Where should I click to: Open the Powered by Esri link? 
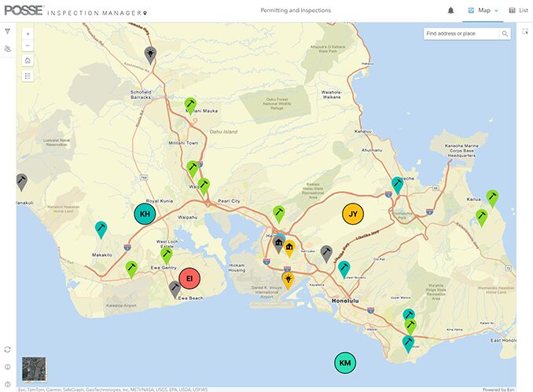click(498, 389)
